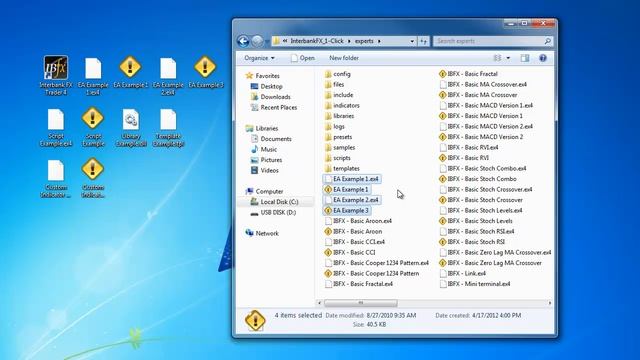Select IBFX - Basic Zero Lag MA Crossover.ex4
Viewport: 640px width, 360px height.
(495, 253)
